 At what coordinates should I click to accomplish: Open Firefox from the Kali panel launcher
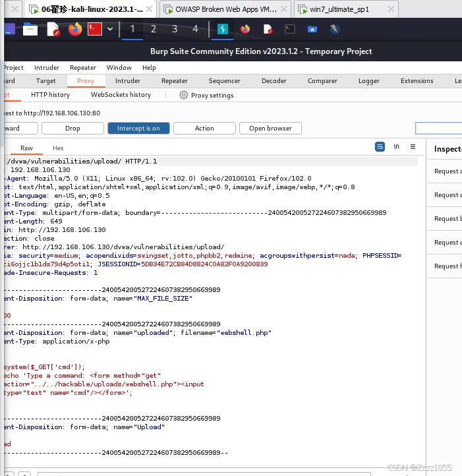[75, 29]
